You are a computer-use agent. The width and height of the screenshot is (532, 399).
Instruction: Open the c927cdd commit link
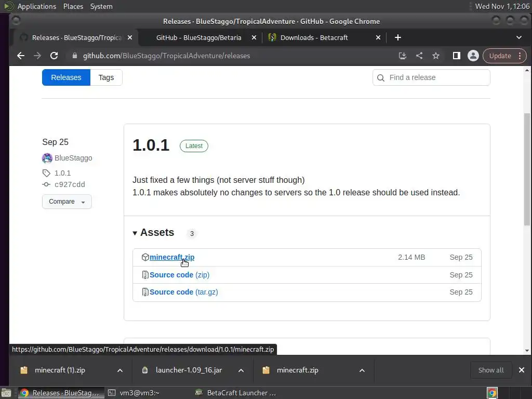pyautogui.click(x=70, y=184)
